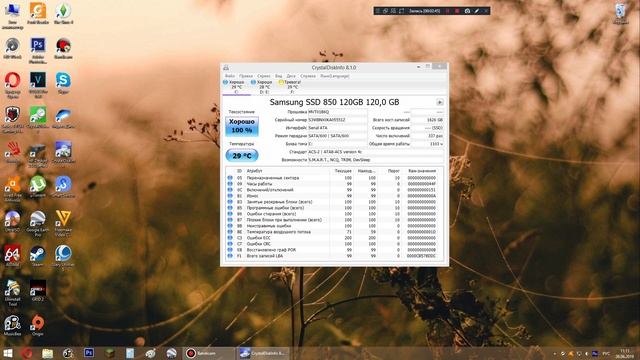This screenshot has height=360, width=640.
Task: Select the D: E: drive tab
Action: pyautogui.click(x=264, y=87)
